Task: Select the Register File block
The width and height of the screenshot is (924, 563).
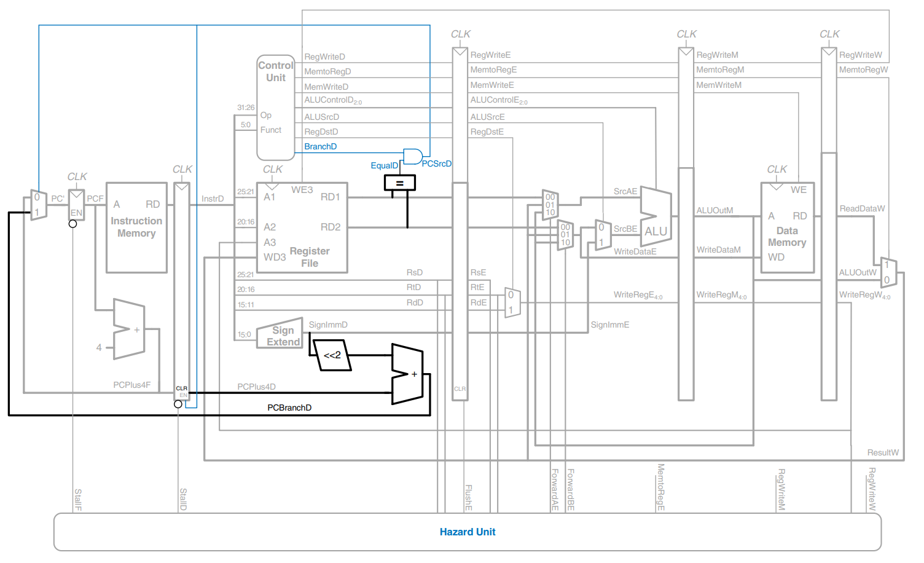Action: pyautogui.click(x=302, y=227)
